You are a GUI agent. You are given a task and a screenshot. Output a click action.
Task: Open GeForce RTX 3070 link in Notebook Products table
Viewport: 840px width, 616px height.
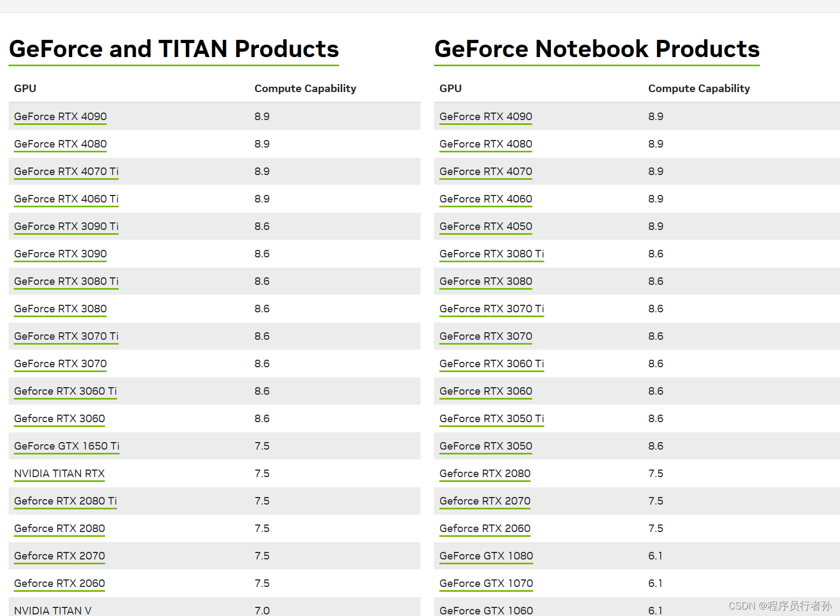click(486, 336)
